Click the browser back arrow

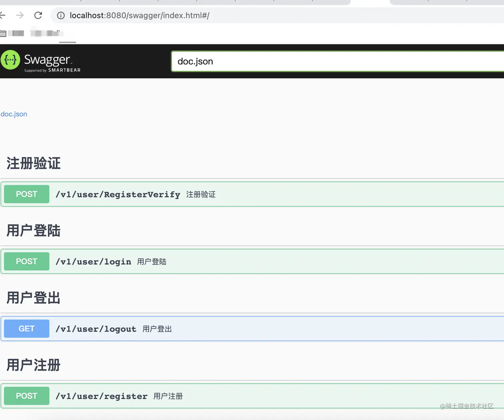[2, 15]
